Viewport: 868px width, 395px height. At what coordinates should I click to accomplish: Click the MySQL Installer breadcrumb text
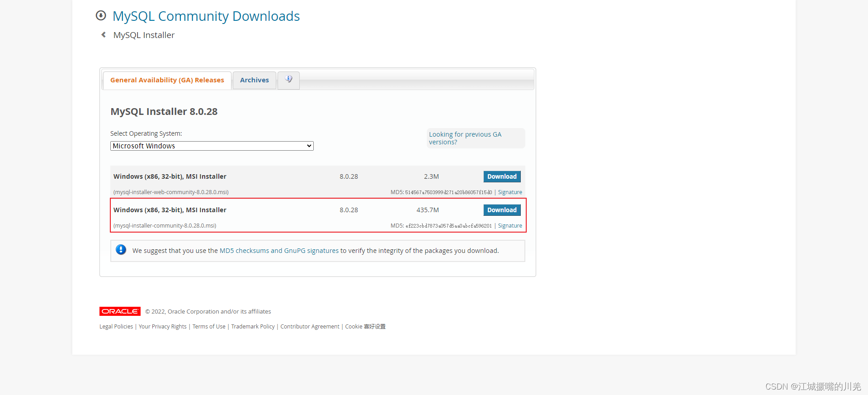[x=144, y=35]
